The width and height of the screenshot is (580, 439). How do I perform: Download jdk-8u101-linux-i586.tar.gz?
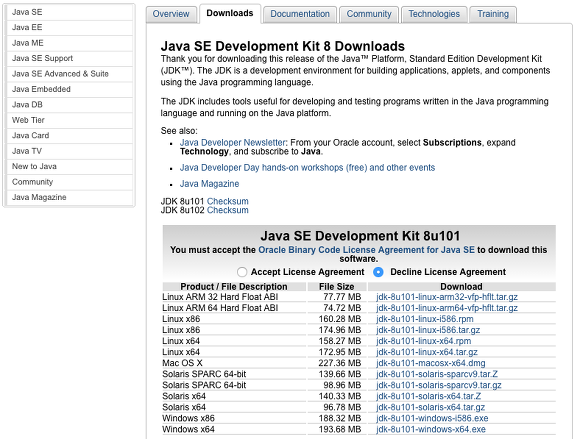point(428,330)
